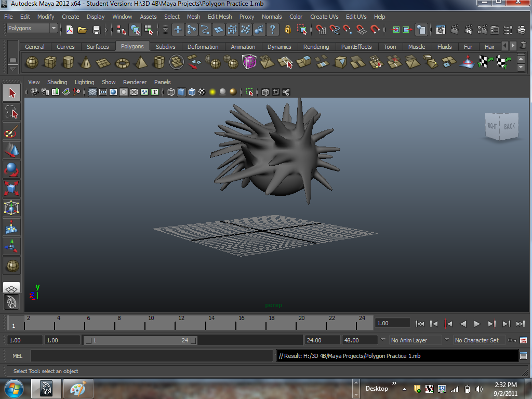The image size is (532, 399).
Task: Click the MEL command line label
Action: (17, 356)
